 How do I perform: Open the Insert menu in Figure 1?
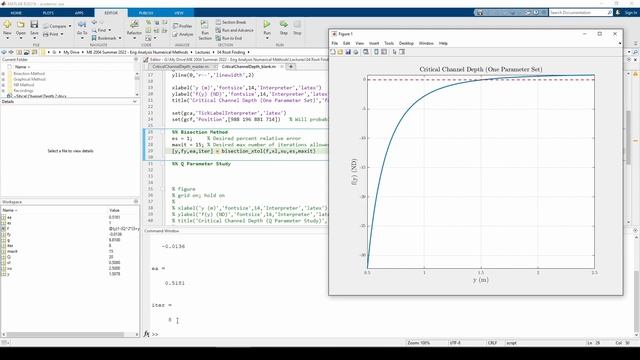click(374, 43)
